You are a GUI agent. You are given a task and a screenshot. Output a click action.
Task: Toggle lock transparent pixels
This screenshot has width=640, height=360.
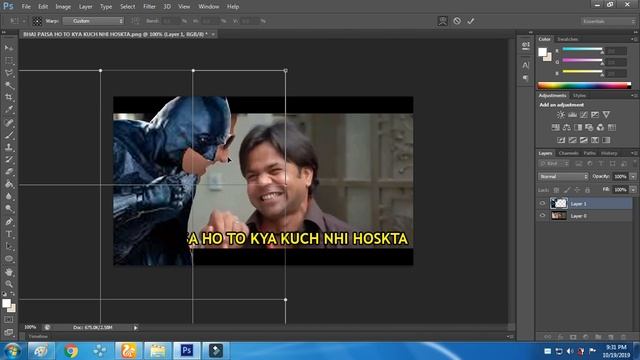pos(556,190)
